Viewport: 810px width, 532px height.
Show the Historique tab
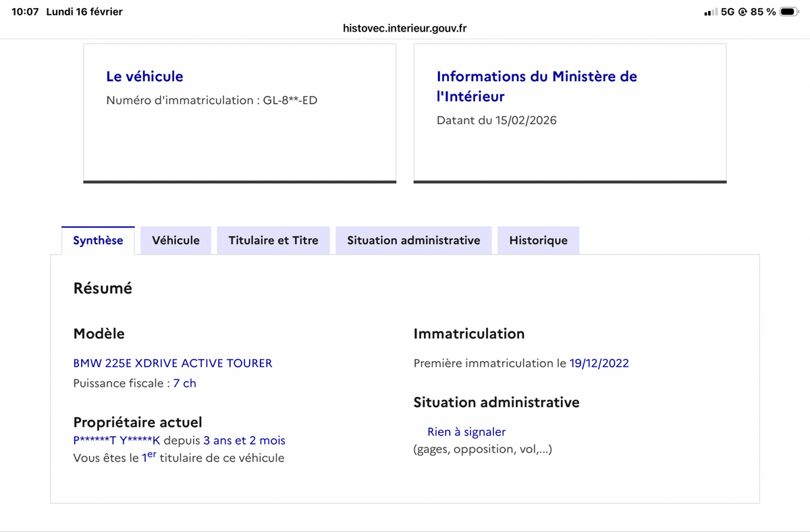tap(538, 240)
